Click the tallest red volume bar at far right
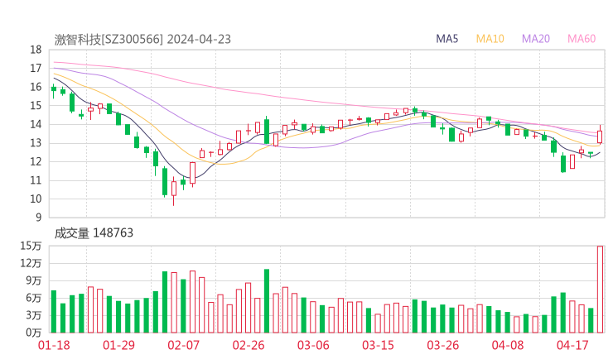 click(x=600, y=290)
